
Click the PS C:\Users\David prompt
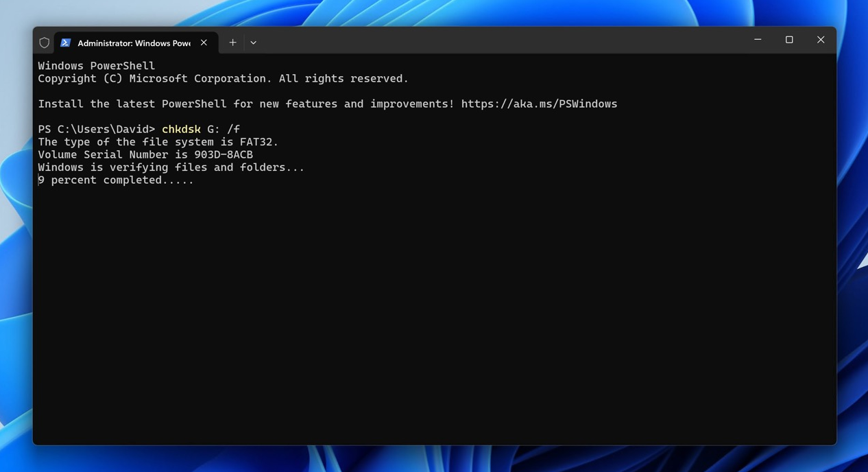pyautogui.click(x=96, y=129)
